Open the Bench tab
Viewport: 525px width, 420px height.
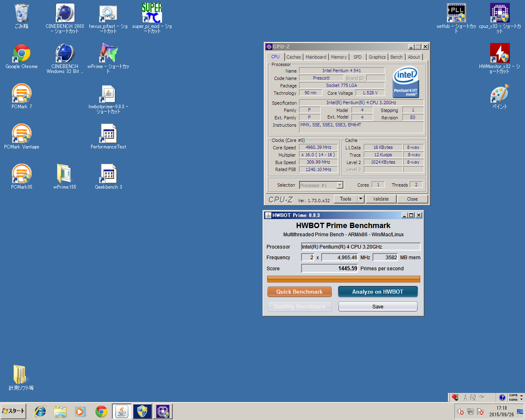click(396, 57)
